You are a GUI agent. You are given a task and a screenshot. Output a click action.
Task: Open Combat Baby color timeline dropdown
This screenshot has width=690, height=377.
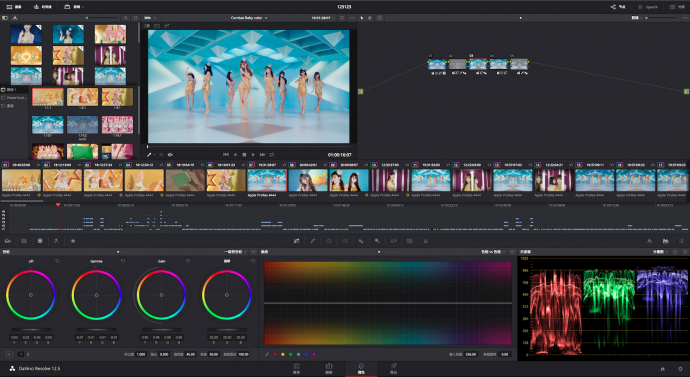pos(249,18)
